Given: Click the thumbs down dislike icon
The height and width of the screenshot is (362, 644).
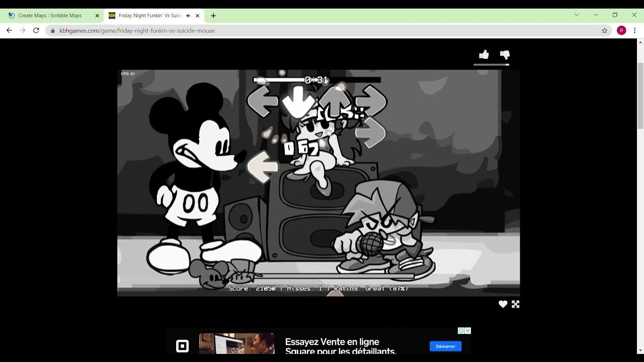Looking at the screenshot, I should pyautogui.click(x=505, y=55).
